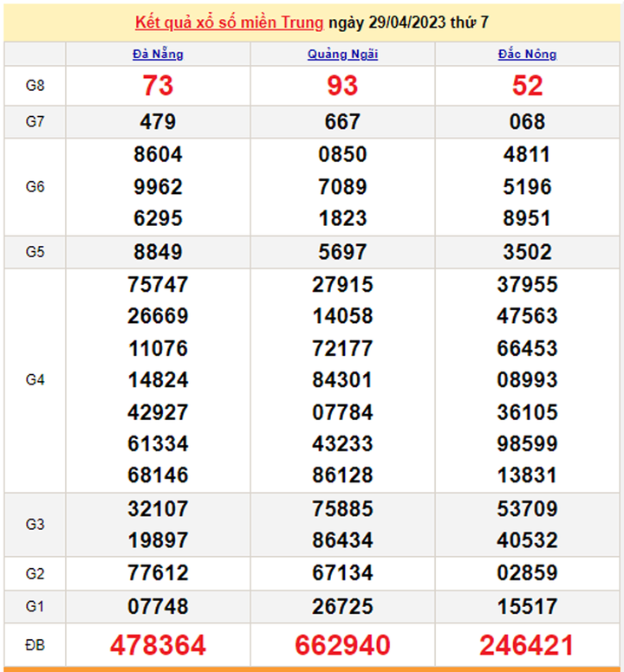
Task: Select the G4 number 84301
Action: click(342, 379)
